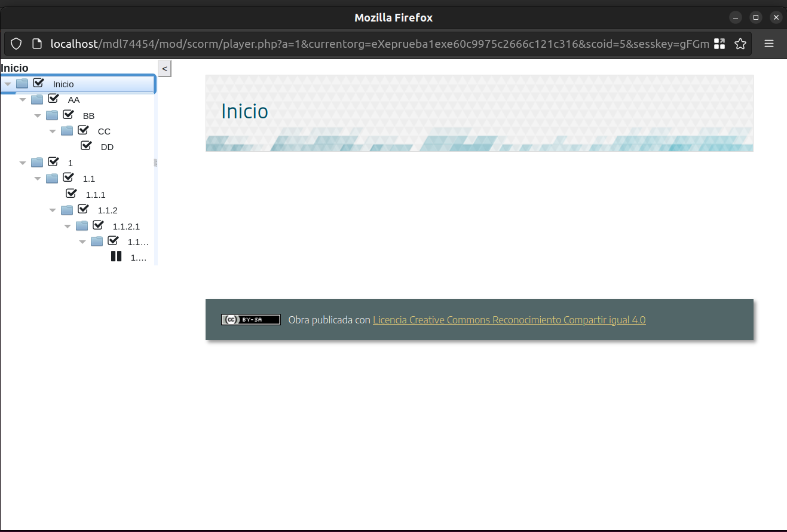Collapse tree node 1
Screen dimensions: 787x532
point(23,163)
